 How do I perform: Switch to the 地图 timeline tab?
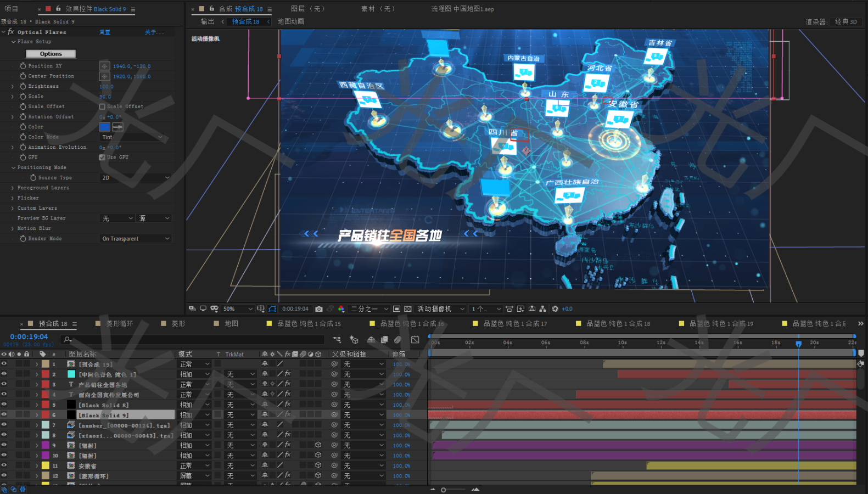click(231, 324)
